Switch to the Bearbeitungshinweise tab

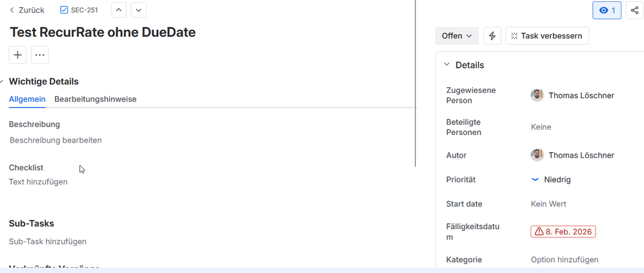(96, 99)
